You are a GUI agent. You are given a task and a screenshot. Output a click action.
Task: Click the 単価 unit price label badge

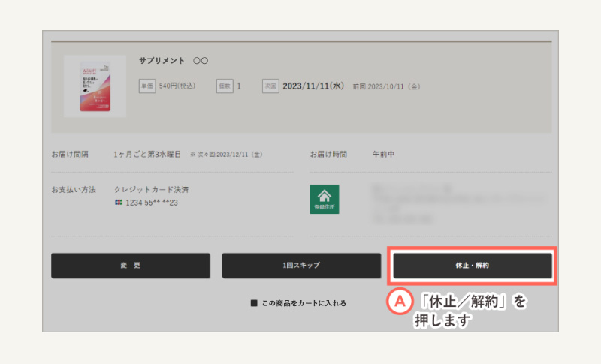[147, 86]
